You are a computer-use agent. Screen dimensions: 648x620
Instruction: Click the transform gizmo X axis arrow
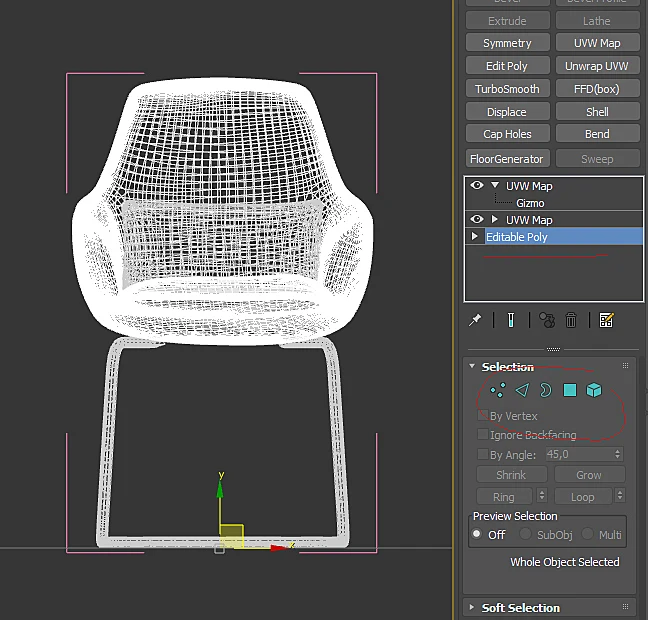point(279,548)
